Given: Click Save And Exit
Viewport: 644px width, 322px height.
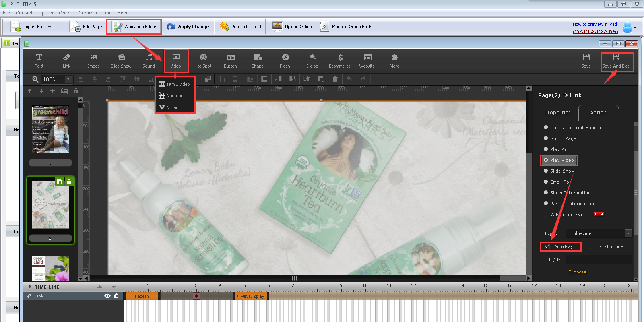Looking at the screenshot, I should tap(616, 61).
